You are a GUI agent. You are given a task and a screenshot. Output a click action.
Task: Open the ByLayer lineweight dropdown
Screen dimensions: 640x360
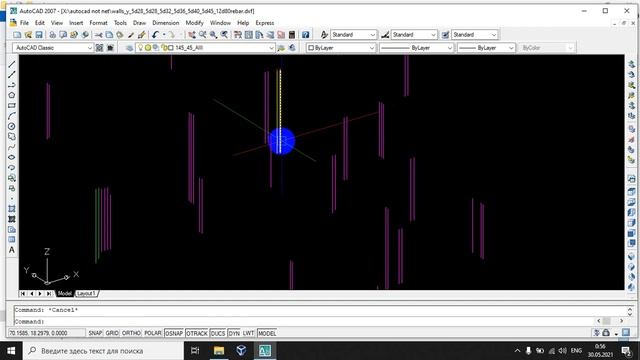click(x=486, y=48)
